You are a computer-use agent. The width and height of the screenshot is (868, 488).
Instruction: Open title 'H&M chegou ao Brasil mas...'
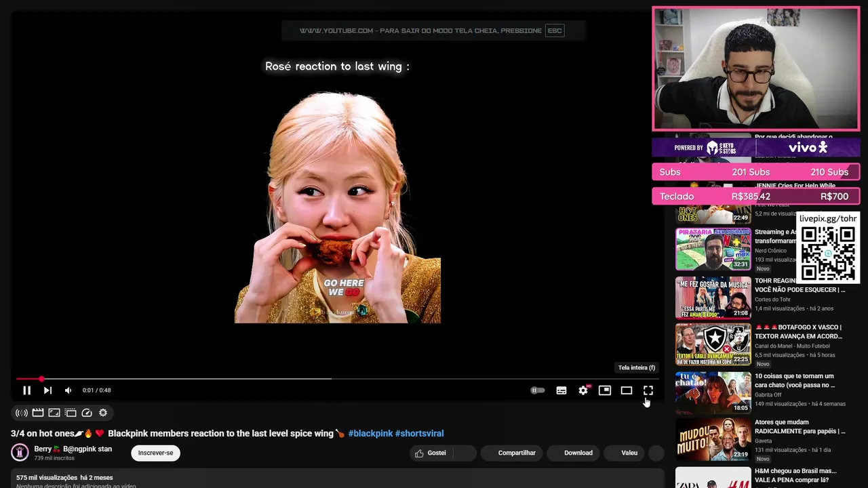pyautogui.click(x=795, y=475)
